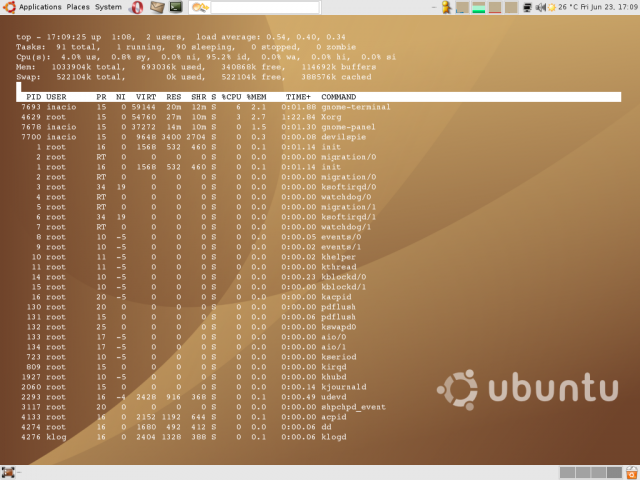Click the 'aio/1' process name
The width and height of the screenshot is (640, 480).
click(x=333, y=347)
